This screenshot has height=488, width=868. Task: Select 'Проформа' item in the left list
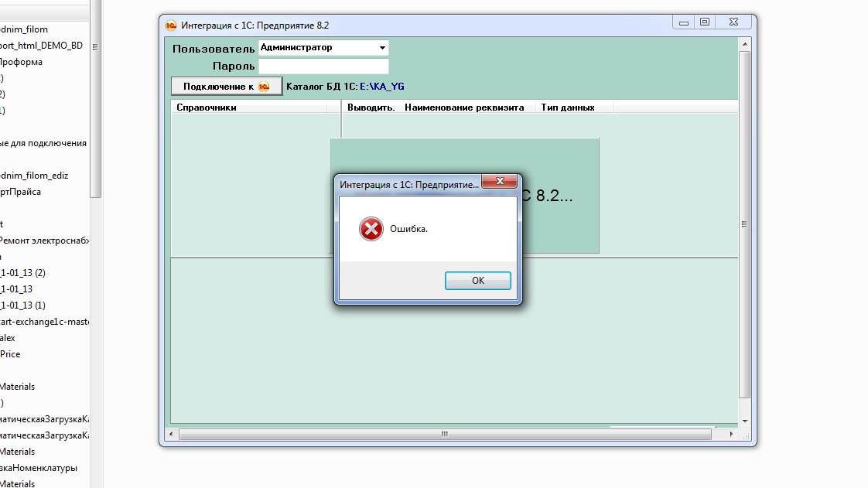coord(21,62)
